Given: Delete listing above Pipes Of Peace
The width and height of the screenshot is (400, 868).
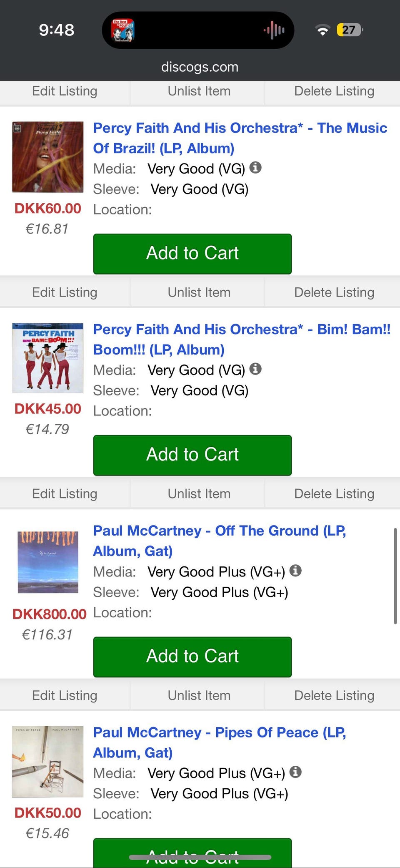Looking at the screenshot, I should 334,695.
